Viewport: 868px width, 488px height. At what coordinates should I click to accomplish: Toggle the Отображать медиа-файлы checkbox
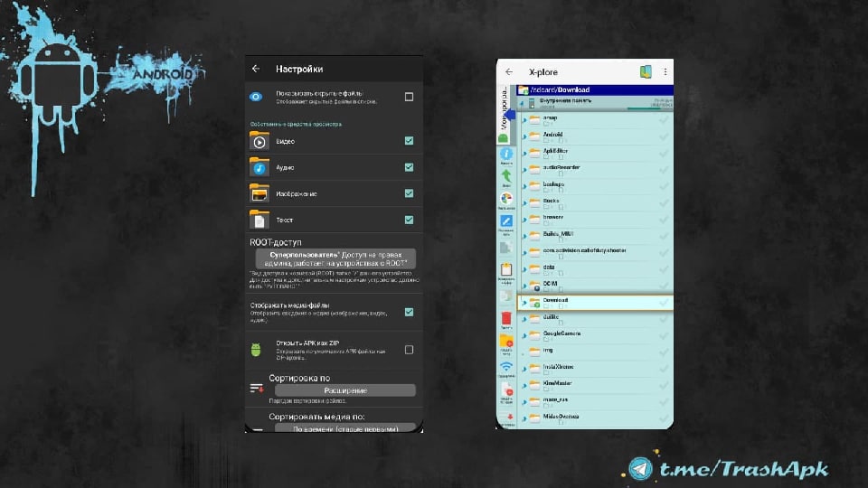409,312
